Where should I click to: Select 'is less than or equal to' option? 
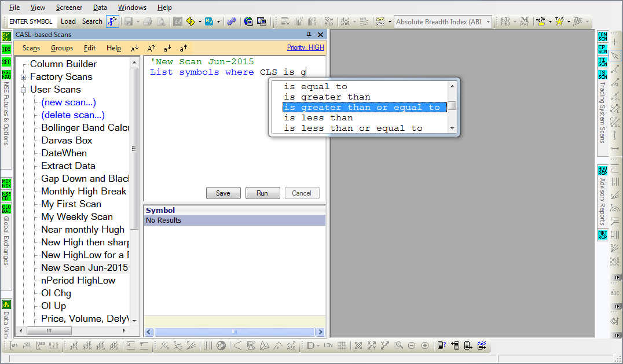click(365, 128)
